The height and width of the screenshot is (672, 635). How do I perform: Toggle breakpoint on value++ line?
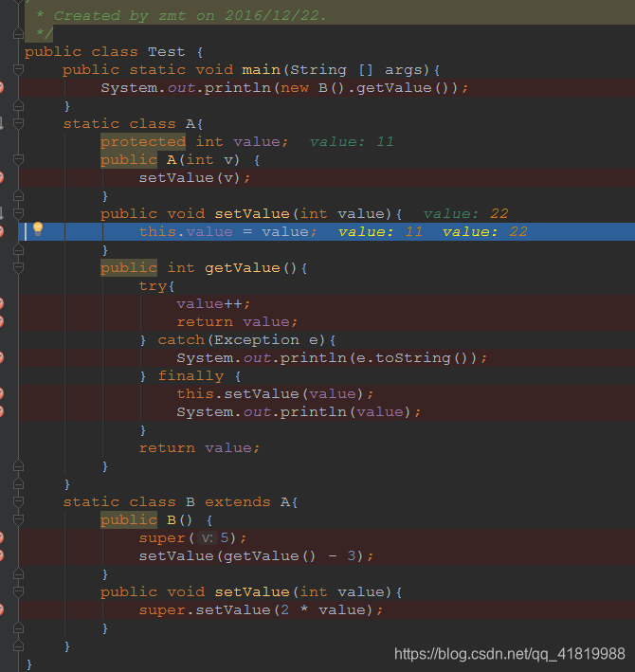[2, 304]
